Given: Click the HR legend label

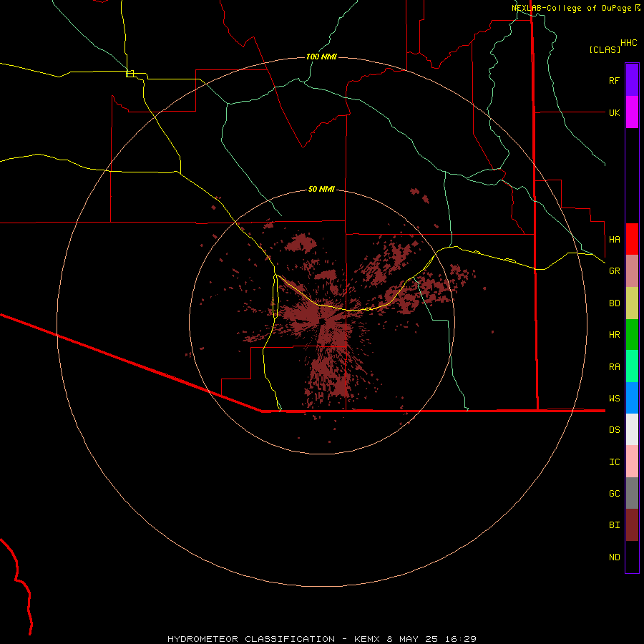Looking at the screenshot, I should point(614,335).
